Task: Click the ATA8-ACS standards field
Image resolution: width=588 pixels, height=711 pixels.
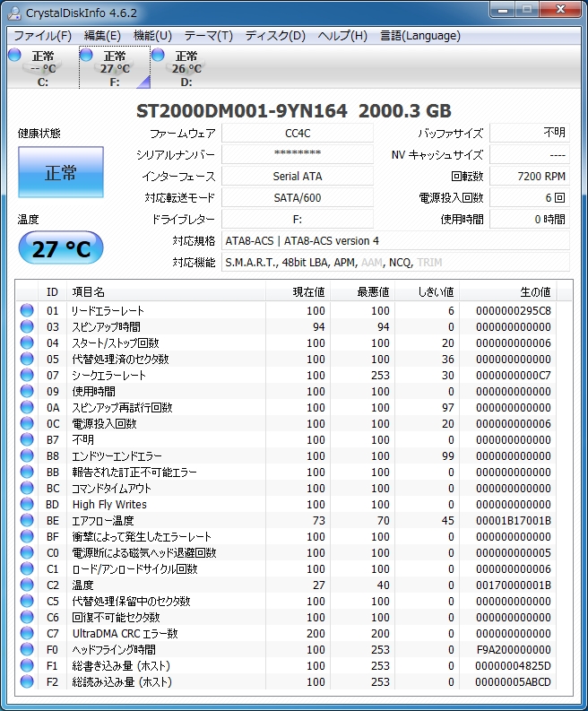Action: click(395, 240)
